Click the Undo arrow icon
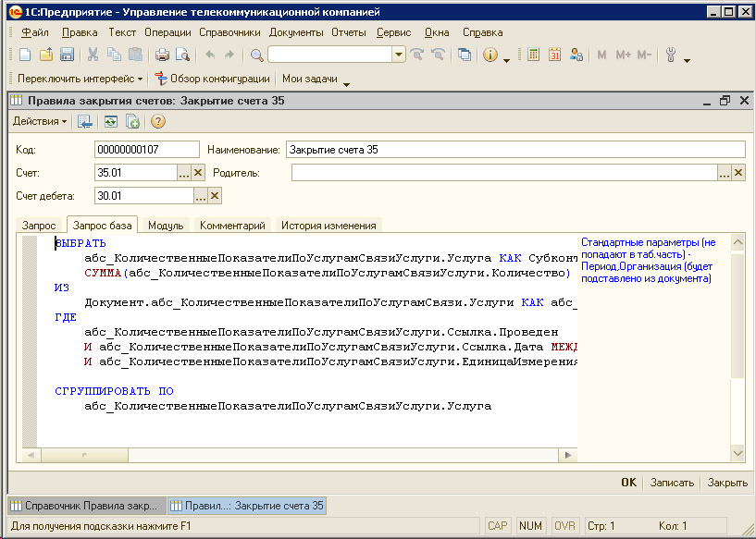 click(210, 55)
